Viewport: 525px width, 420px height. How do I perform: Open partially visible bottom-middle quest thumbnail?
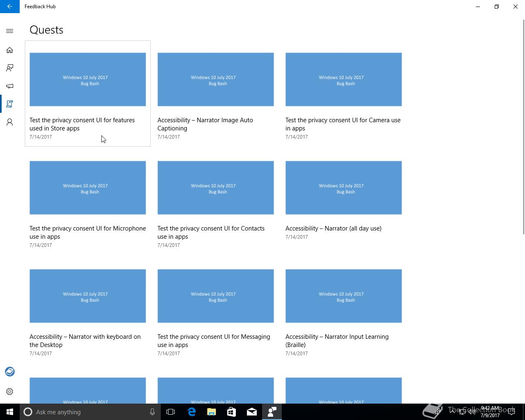(x=216, y=390)
